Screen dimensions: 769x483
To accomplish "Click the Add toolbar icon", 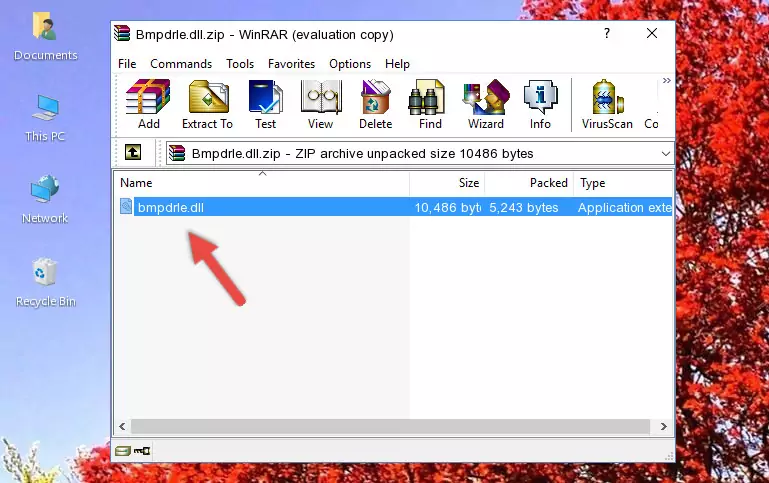I will (148, 104).
